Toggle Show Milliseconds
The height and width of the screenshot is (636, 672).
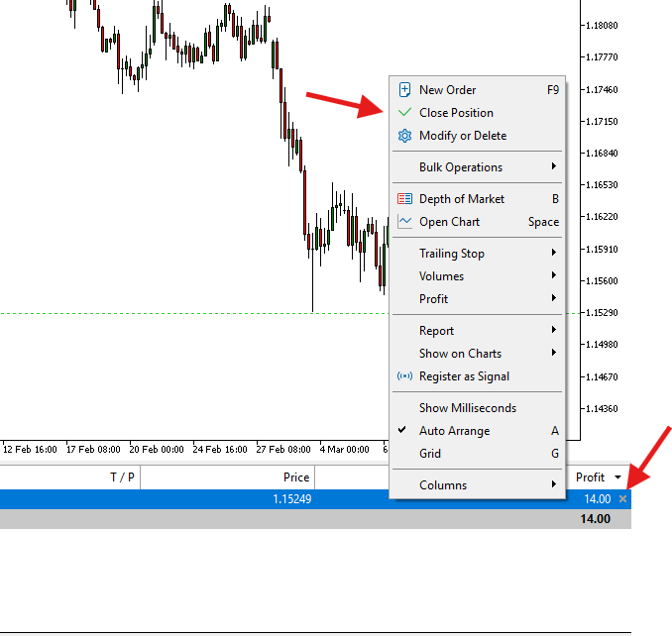pos(478,408)
